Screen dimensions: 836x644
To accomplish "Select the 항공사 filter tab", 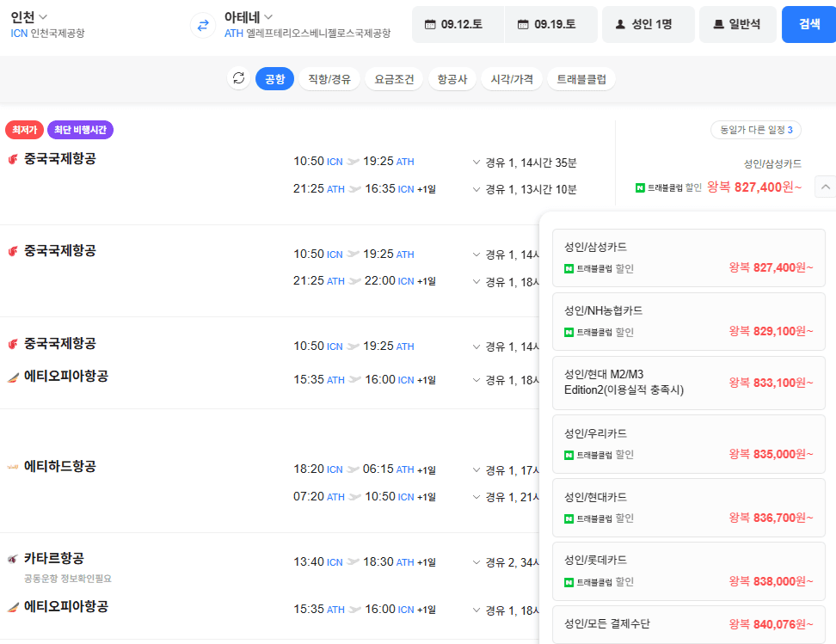I will [x=452, y=79].
